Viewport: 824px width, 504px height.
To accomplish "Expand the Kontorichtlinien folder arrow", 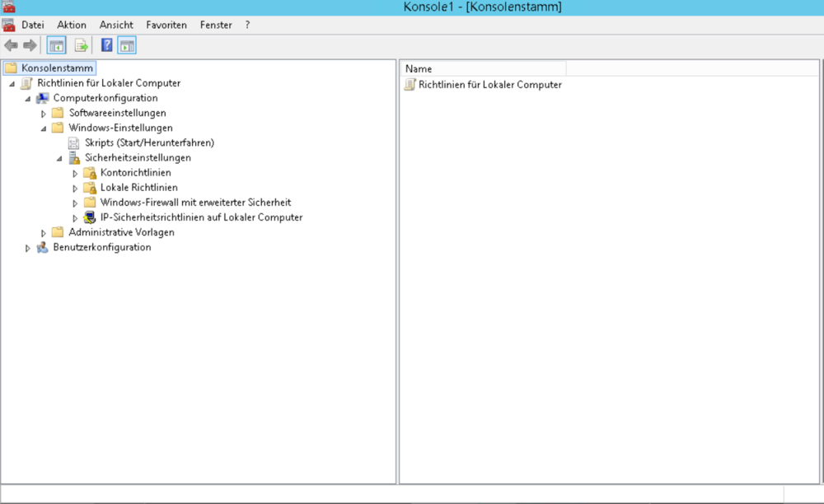I will (x=75, y=173).
